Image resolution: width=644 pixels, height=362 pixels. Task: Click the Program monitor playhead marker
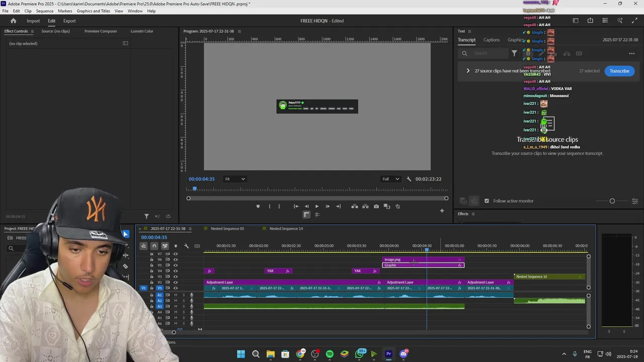195,189
